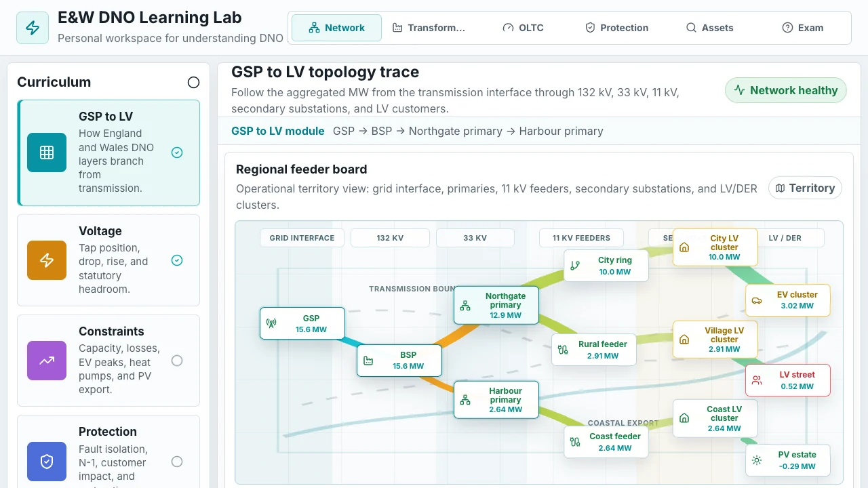Screen dimensions: 868x488
Task: Toggle the Protection module completion circle
Action: (x=177, y=462)
